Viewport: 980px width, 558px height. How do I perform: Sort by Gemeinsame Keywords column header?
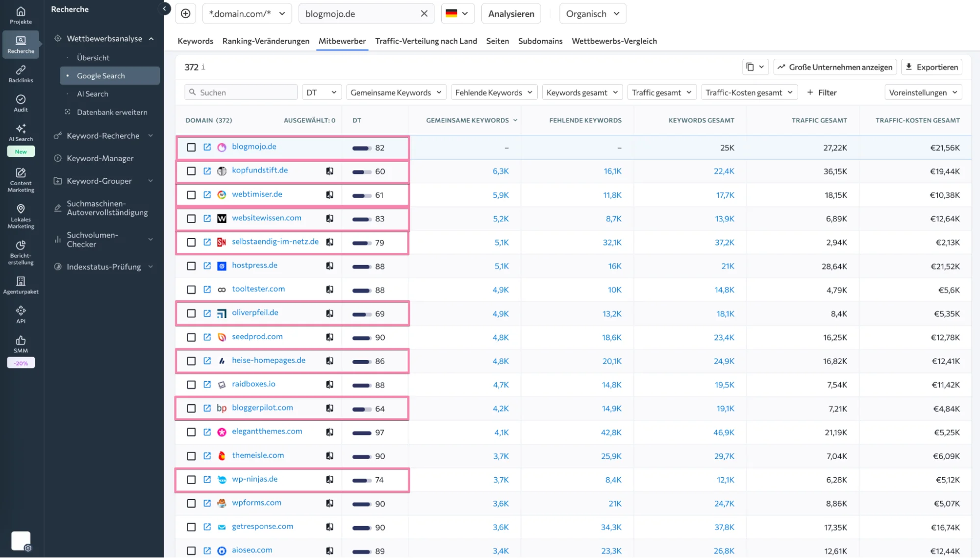click(x=471, y=121)
